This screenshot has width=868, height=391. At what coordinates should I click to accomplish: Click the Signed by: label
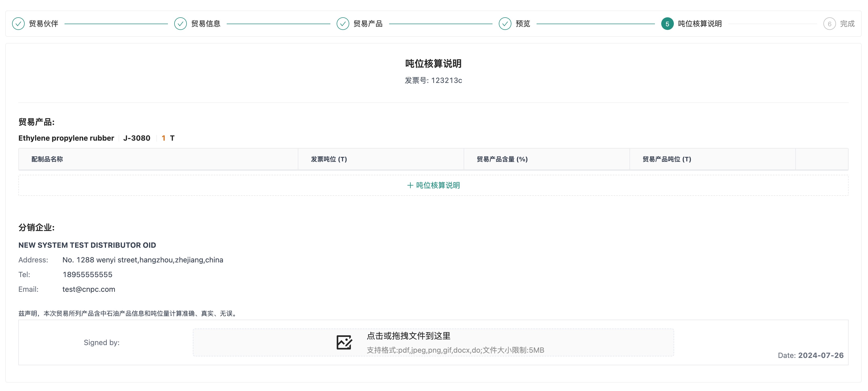click(102, 342)
